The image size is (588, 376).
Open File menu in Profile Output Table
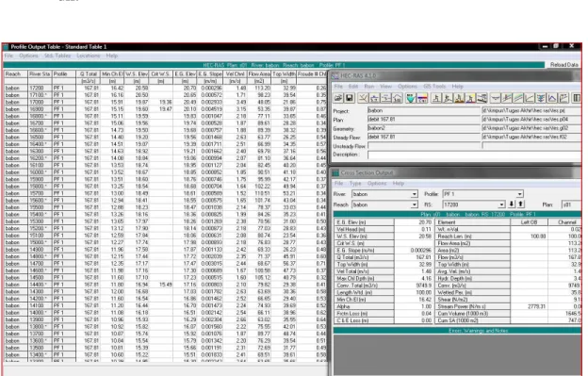pos(8,56)
